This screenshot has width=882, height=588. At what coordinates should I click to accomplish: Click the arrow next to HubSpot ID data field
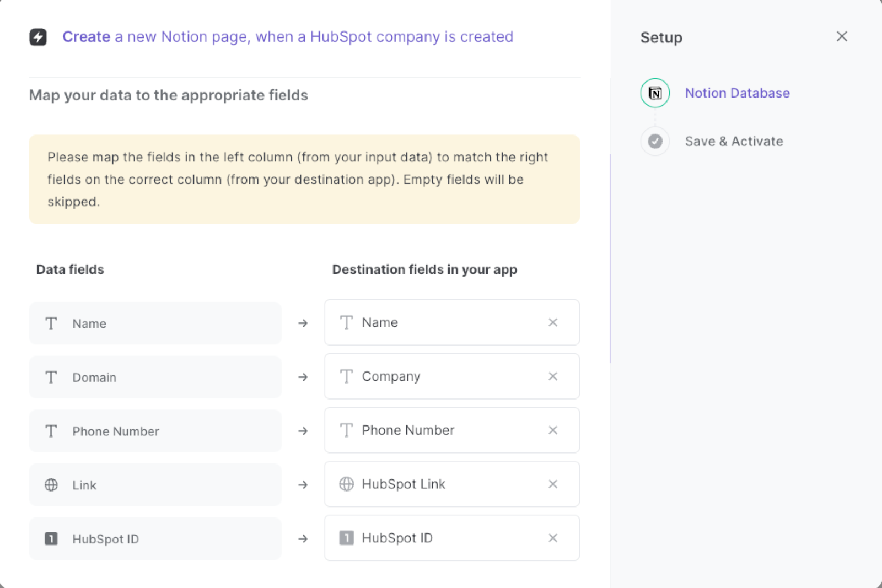303,538
